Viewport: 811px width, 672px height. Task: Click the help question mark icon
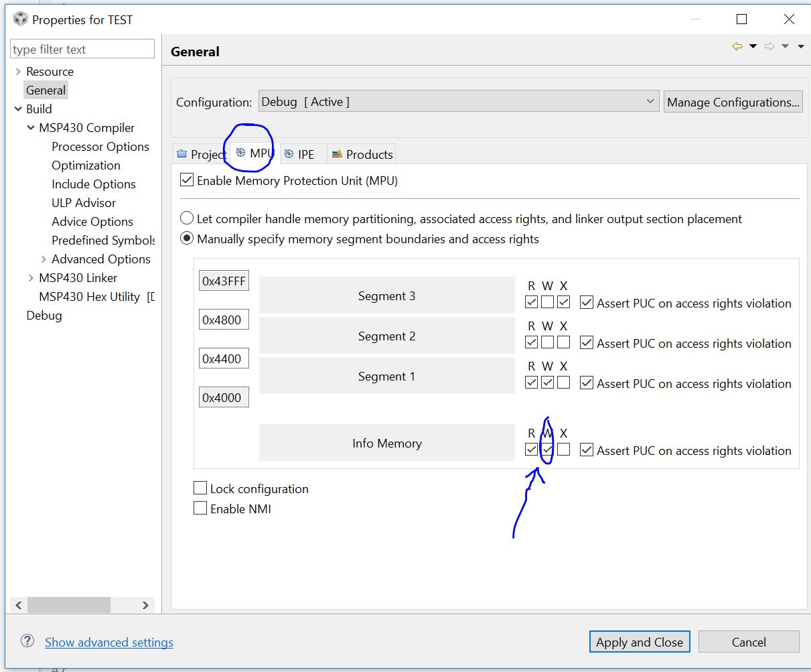click(27, 641)
